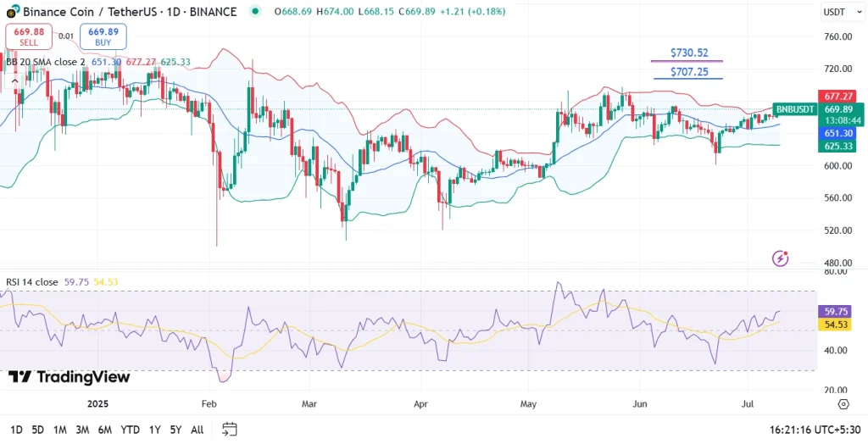Image resolution: width=868 pixels, height=444 pixels.
Task: Click the 13:08:44 candle countdown
Action: coord(841,120)
